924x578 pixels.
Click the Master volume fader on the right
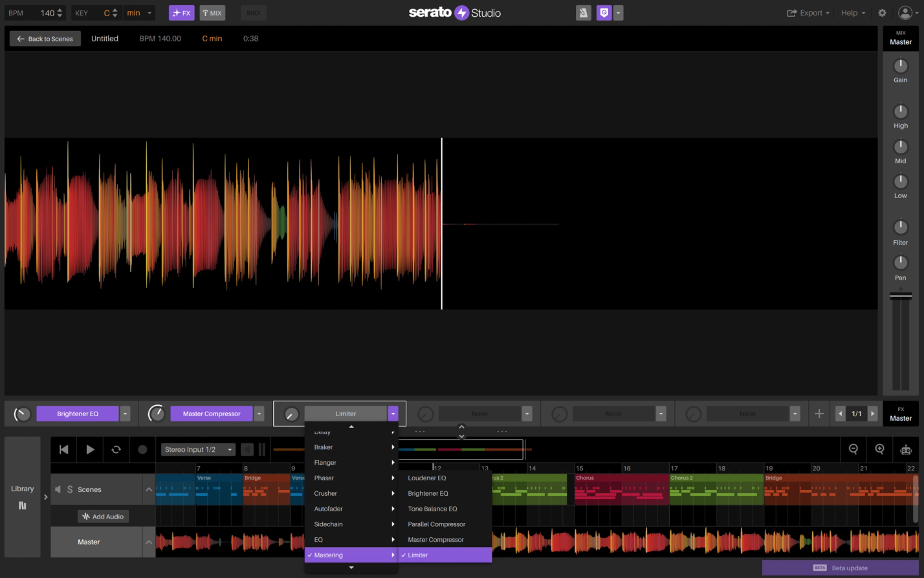coord(901,295)
